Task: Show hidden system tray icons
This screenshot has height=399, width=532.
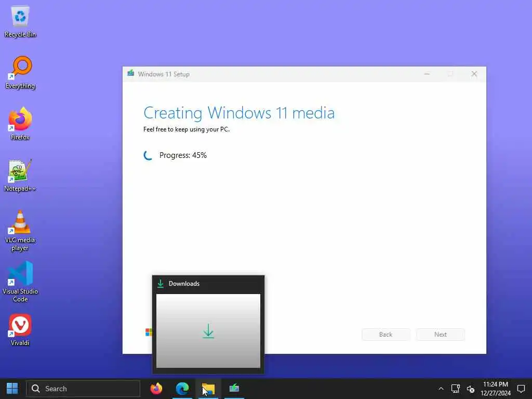Action: (x=441, y=389)
